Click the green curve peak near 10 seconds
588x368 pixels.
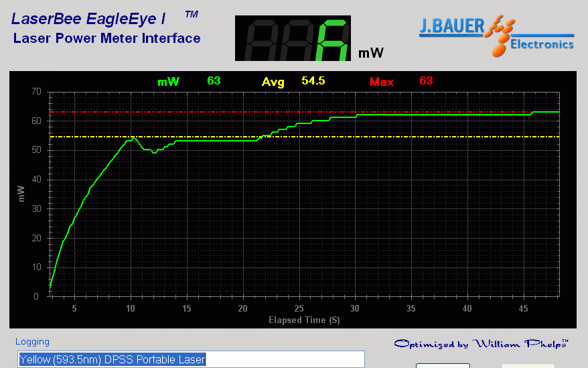click(134, 137)
